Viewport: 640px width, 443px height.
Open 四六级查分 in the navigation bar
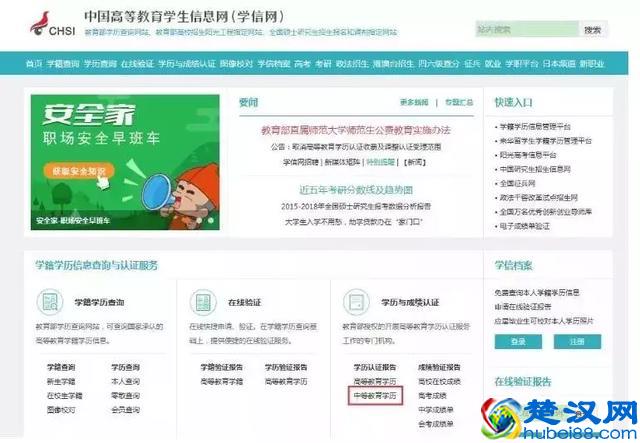(439, 64)
